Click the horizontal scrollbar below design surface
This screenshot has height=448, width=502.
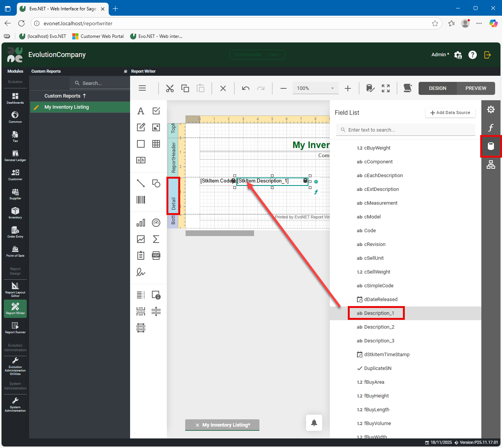[x=220, y=233]
